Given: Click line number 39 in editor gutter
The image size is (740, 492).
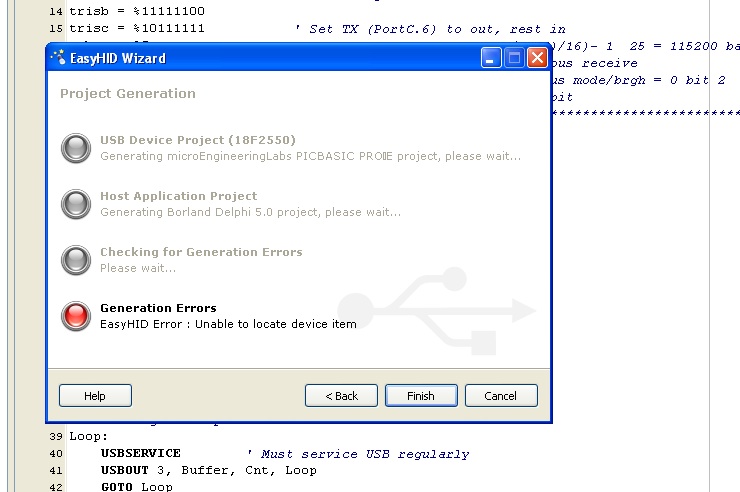Looking at the screenshot, I should (56, 436).
